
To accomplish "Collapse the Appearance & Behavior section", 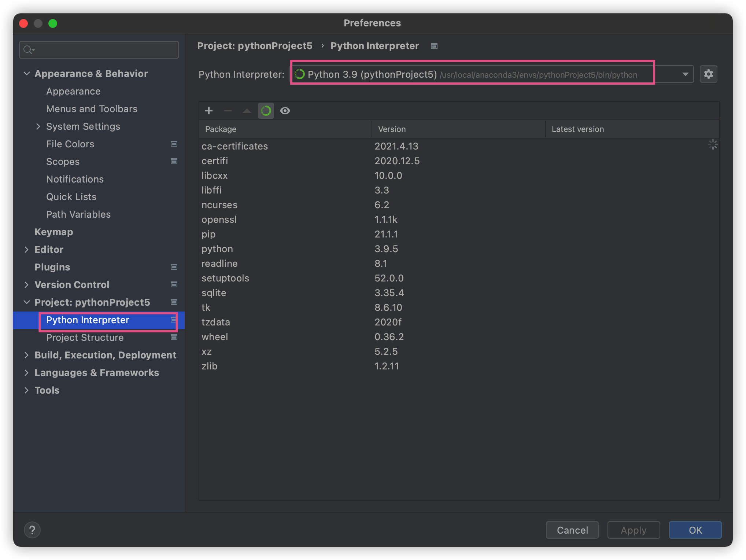I will (x=27, y=74).
